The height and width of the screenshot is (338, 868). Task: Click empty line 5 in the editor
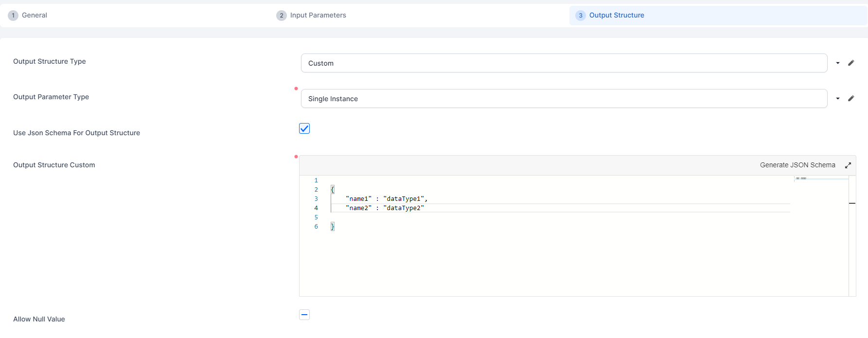pos(438,217)
